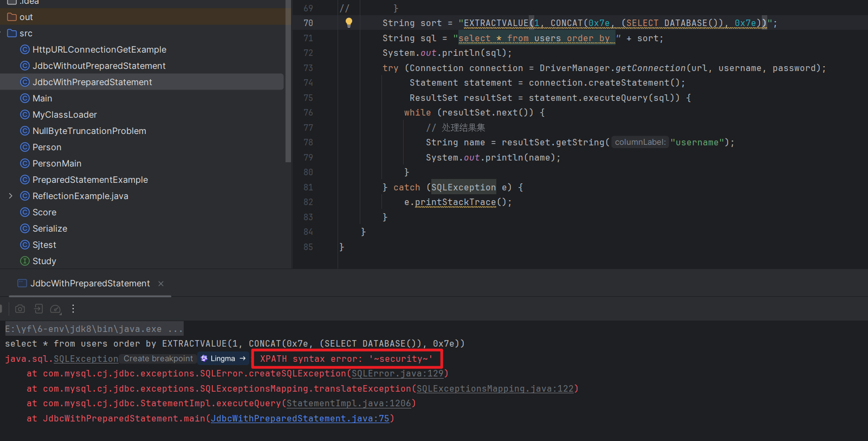Open SQLExceptionsMapping.java:122 stack trace link
The image size is (868, 441).
(x=495, y=388)
